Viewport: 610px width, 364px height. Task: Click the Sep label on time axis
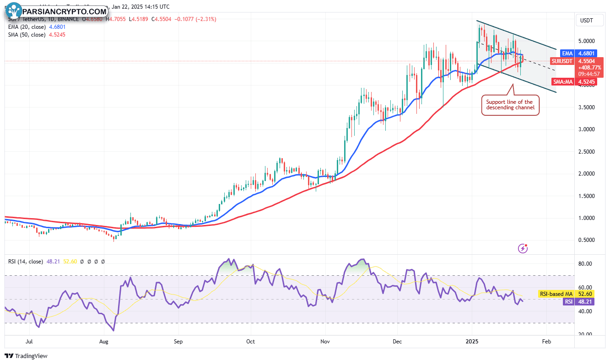click(178, 341)
